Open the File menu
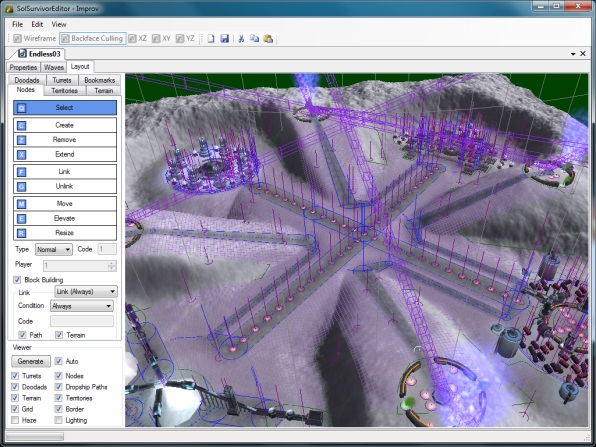This screenshot has width=596, height=447. [x=17, y=24]
